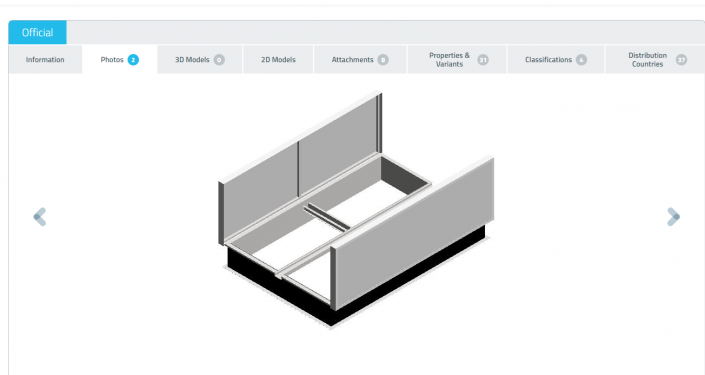Screen dimensions: 705x375
Task: Show the Distribution Countries tab
Action: click(656, 59)
